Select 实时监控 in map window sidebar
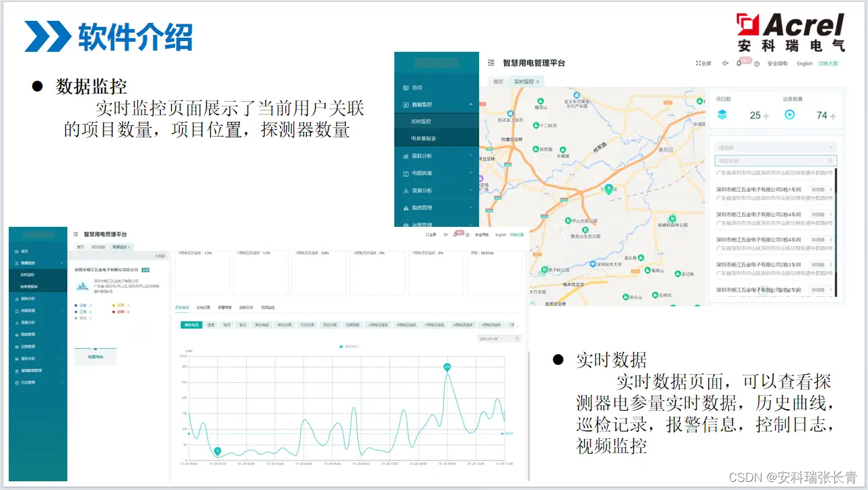The height and width of the screenshot is (490, 868). coord(437,122)
